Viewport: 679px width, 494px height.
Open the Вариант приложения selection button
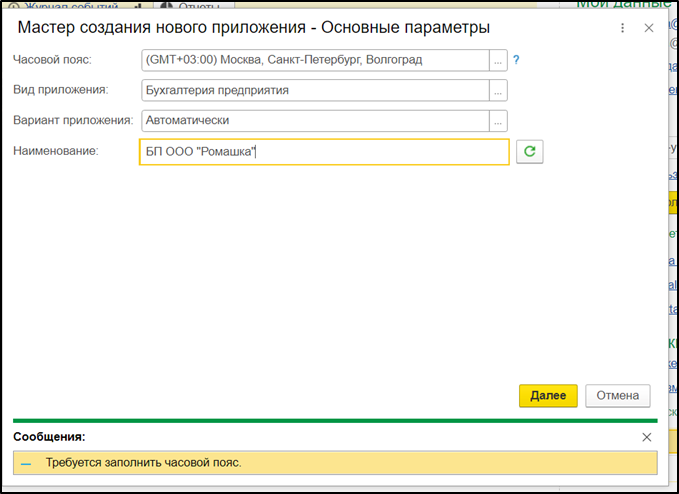(x=498, y=121)
